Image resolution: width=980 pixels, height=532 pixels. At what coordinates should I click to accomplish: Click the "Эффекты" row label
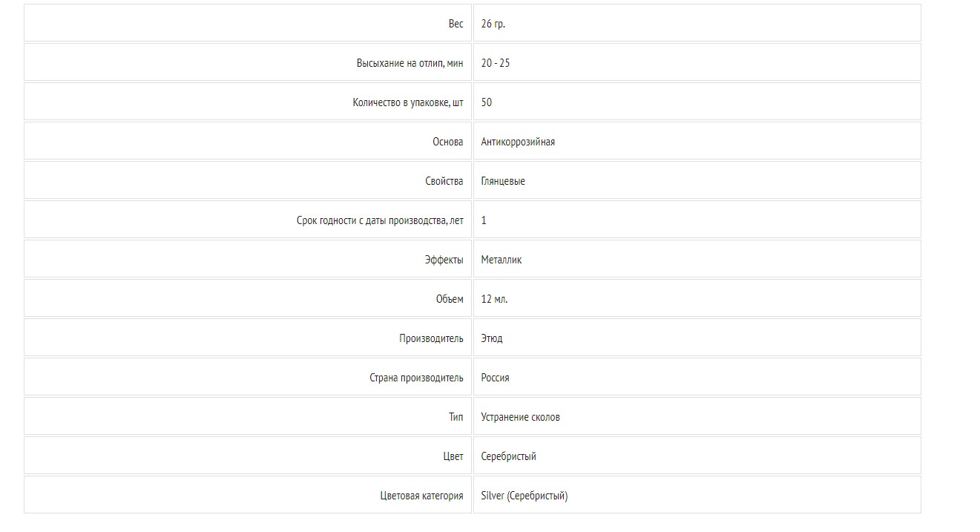(444, 260)
